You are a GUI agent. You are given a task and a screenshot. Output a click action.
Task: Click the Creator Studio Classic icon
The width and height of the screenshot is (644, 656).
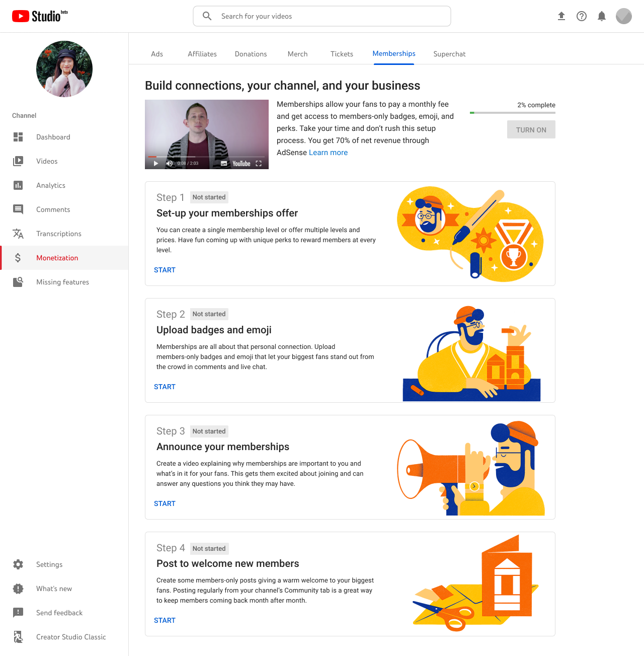click(x=18, y=637)
